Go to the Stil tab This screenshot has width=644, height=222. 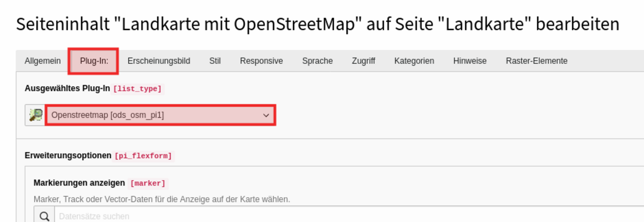click(x=215, y=61)
